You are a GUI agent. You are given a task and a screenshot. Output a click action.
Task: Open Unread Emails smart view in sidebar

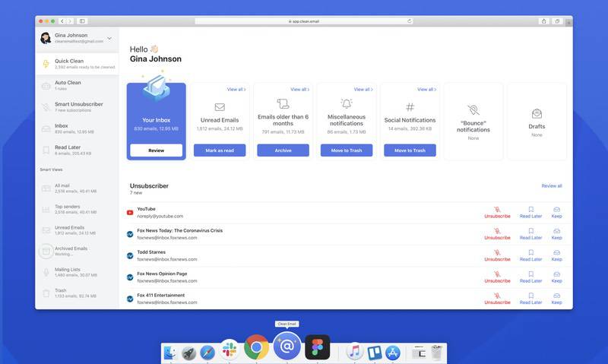point(78,230)
